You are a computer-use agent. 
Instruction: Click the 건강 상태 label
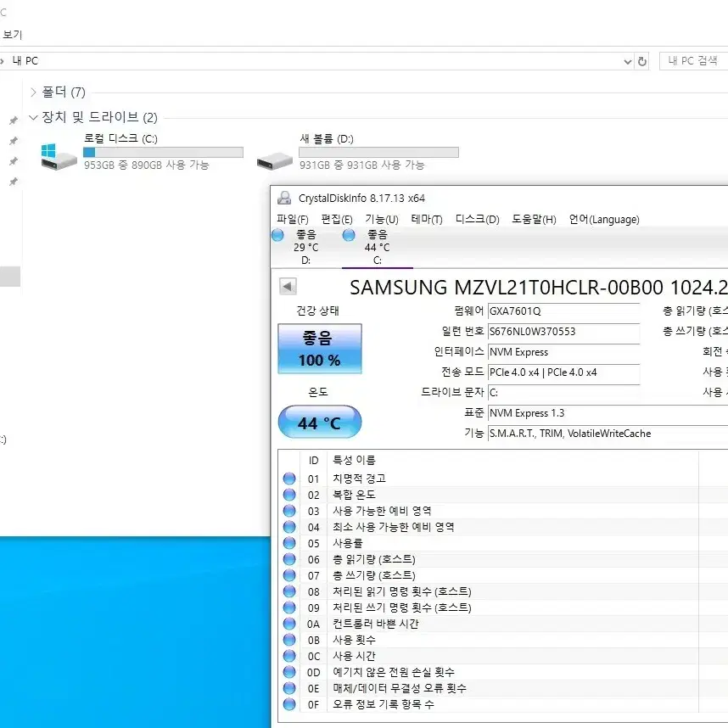[317, 311]
